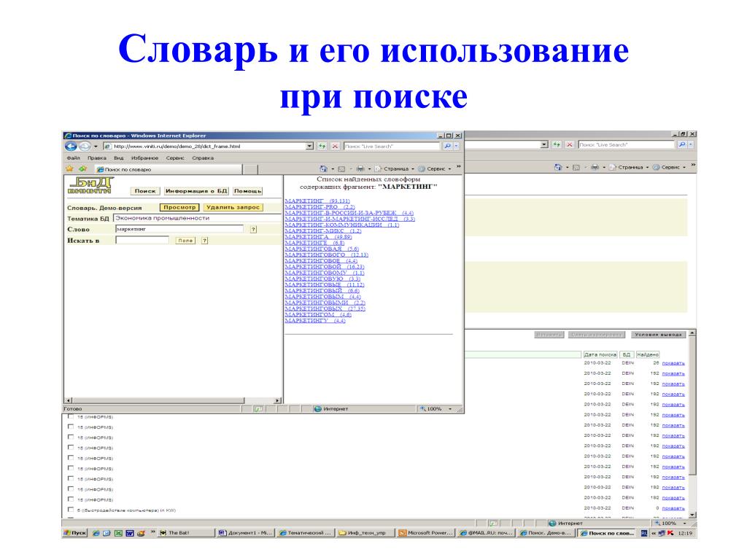Click the Поле button

(x=185, y=241)
